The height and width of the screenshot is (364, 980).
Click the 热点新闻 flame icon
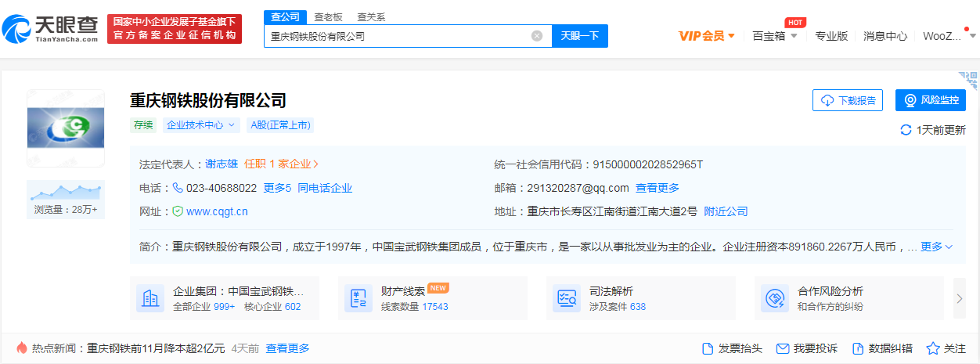pos(21,348)
